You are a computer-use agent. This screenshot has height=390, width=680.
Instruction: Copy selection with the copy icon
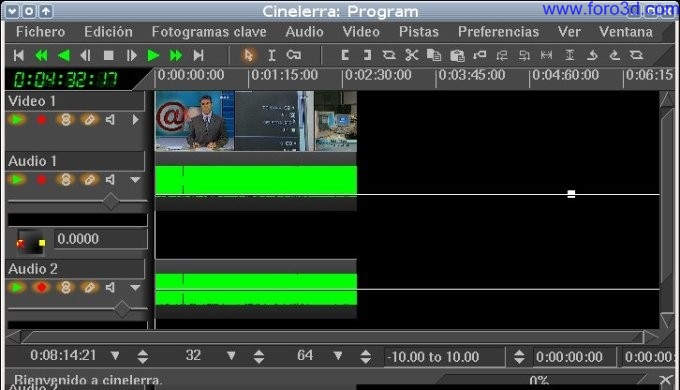click(434, 55)
